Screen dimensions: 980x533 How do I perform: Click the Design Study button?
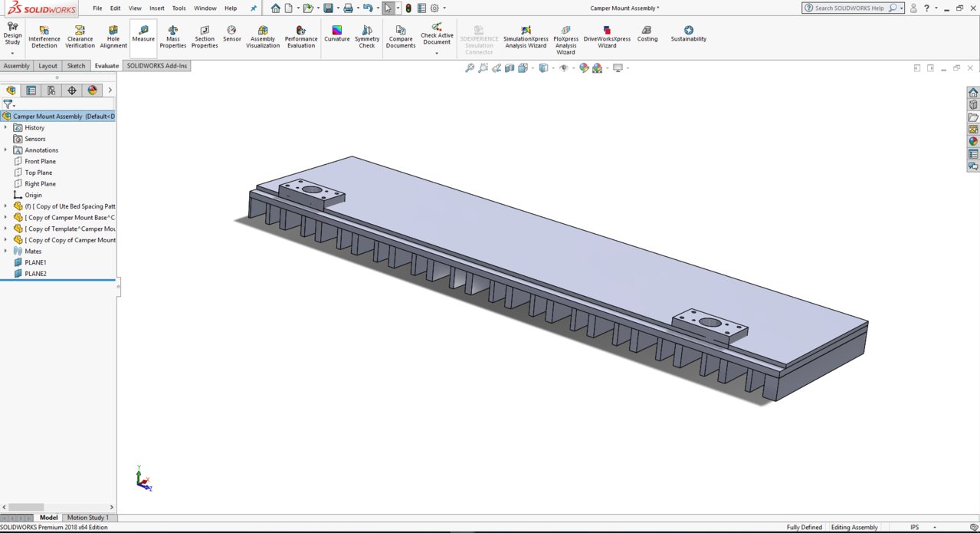pos(13,35)
